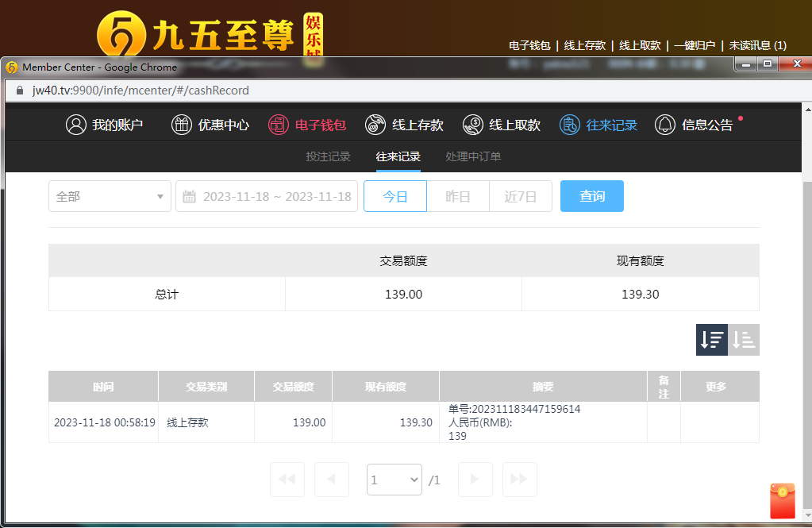Select 今日 date filter
The image size is (812, 528).
[x=395, y=196]
